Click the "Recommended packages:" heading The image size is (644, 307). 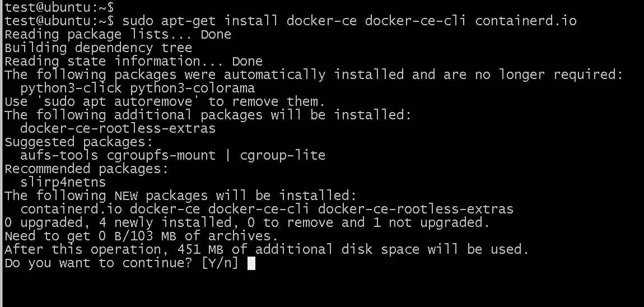coord(86,169)
